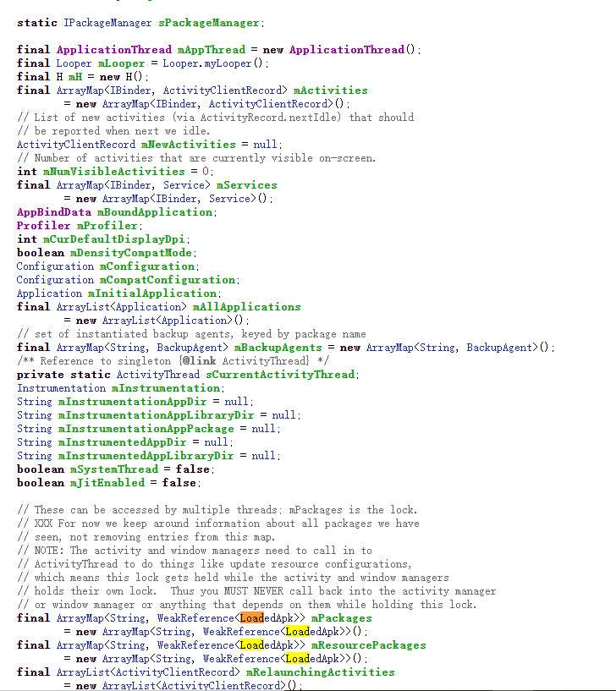Click mInstrumentationAppPackage variable
This screenshot has height=691, width=616.
[146, 429]
